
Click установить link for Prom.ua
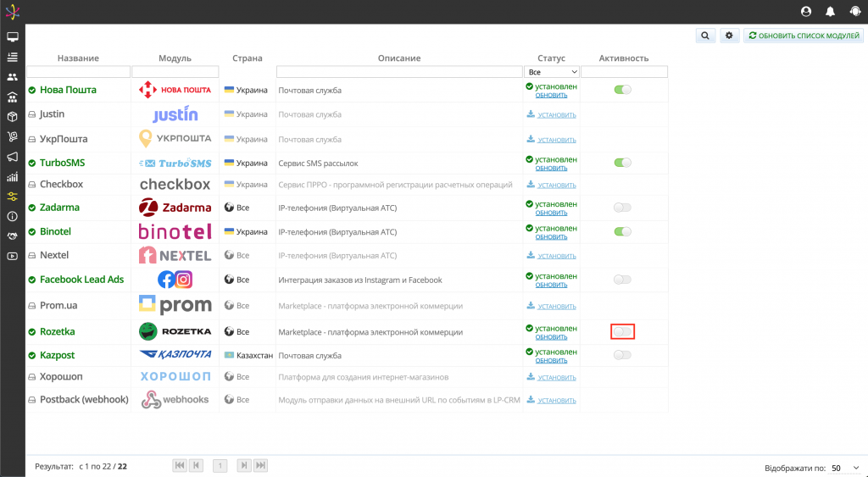click(x=557, y=307)
